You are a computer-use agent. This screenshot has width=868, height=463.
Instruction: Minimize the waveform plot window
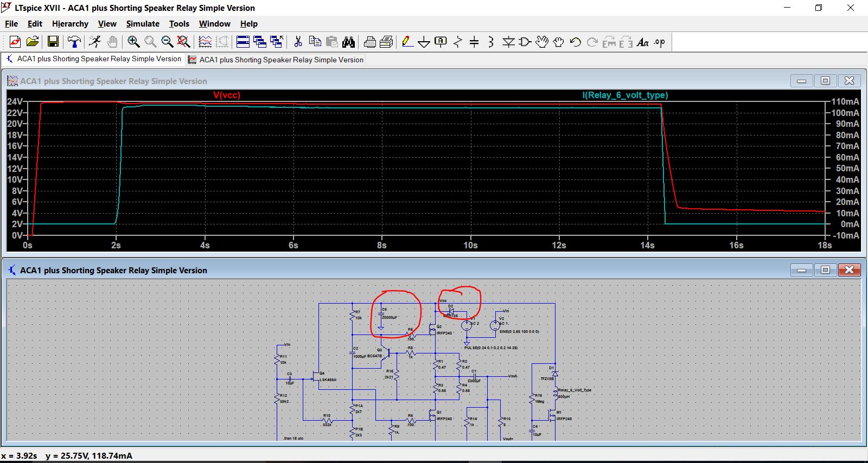click(801, 81)
